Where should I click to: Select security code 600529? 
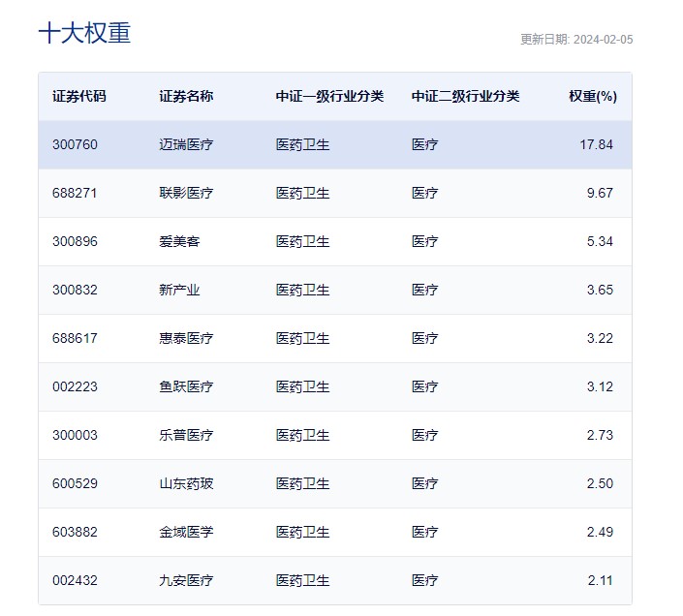pos(75,483)
